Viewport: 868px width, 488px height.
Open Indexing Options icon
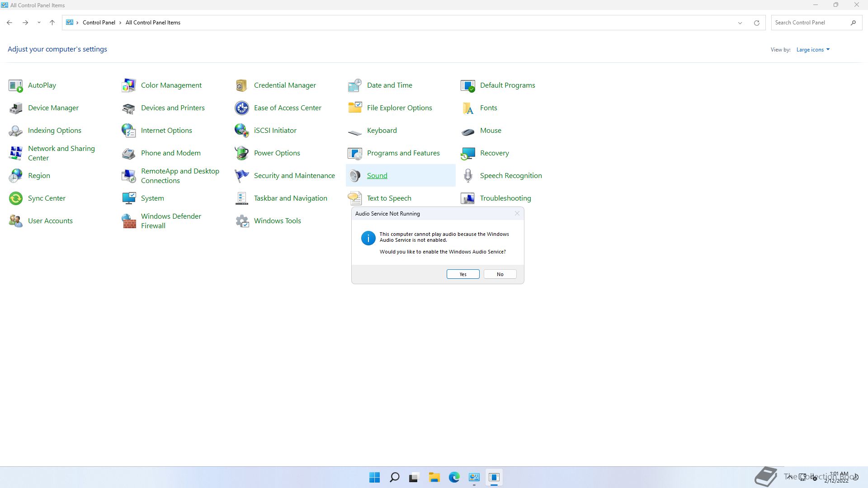(15, 131)
